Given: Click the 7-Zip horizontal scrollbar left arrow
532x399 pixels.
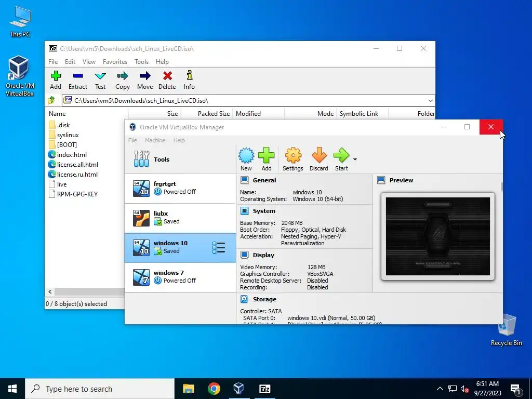Looking at the screenshot, I should coord(50,291).
